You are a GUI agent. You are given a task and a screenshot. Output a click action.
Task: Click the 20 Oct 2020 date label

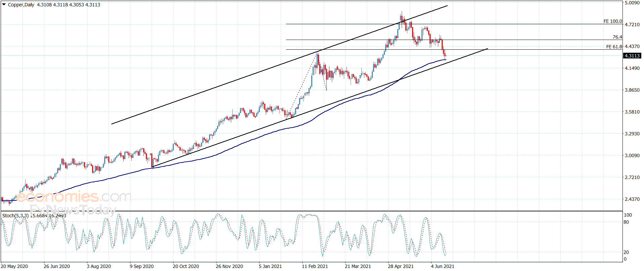pos(186,266)
